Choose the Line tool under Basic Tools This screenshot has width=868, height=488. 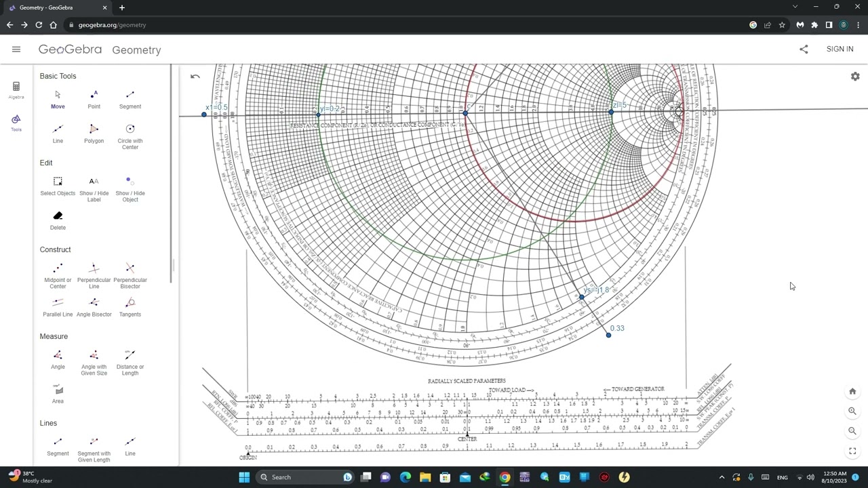point(58,134)
